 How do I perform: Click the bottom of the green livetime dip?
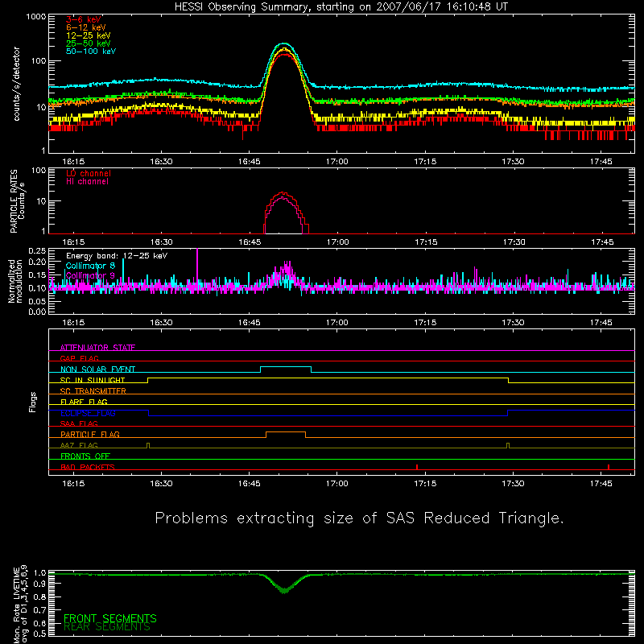284,592
